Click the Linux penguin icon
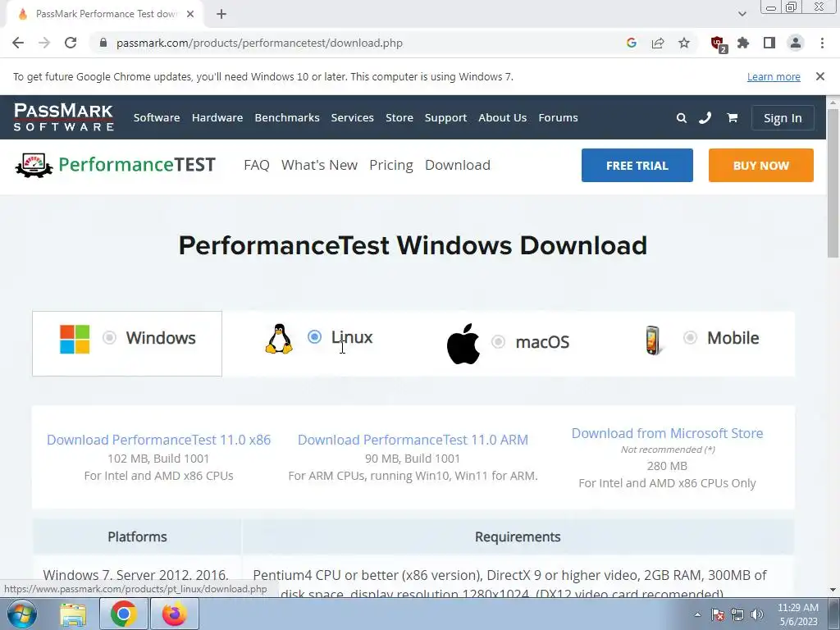Viewport: 840px width, 630px height. click(279, 339)
